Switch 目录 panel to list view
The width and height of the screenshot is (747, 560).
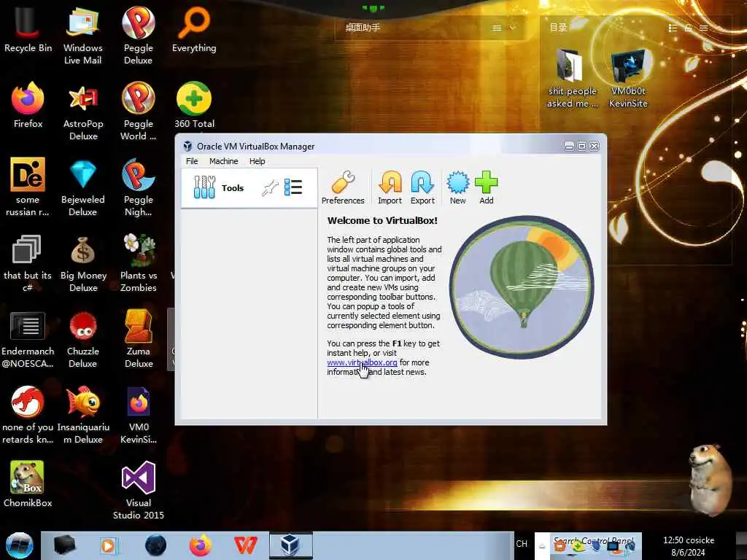click(x=672, y=28)
